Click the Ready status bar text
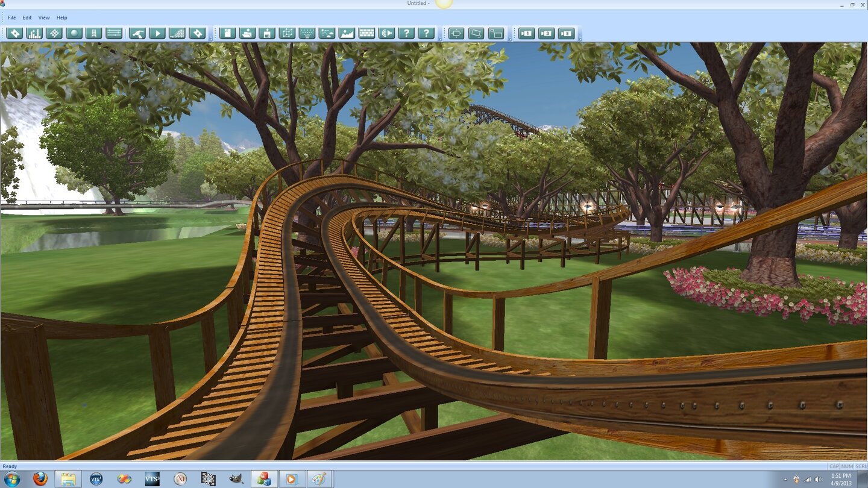Screen dimensions: 868x488 click(10, 466)
